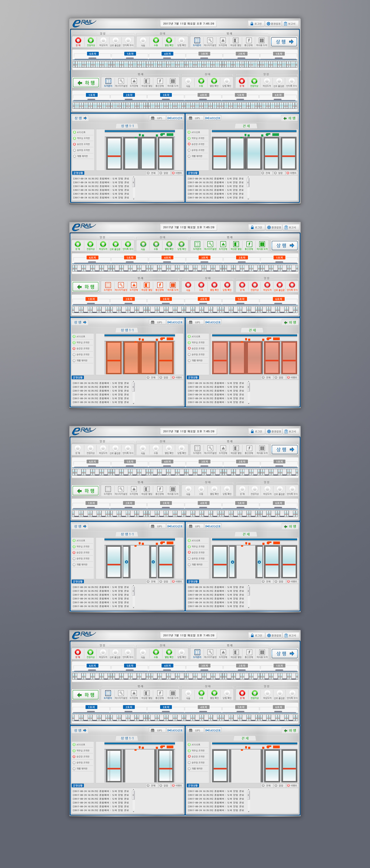370x868 pixels.
Task: Click red 도어장애 icon beside 하행 in second screen
Action: tap(134, 285)
